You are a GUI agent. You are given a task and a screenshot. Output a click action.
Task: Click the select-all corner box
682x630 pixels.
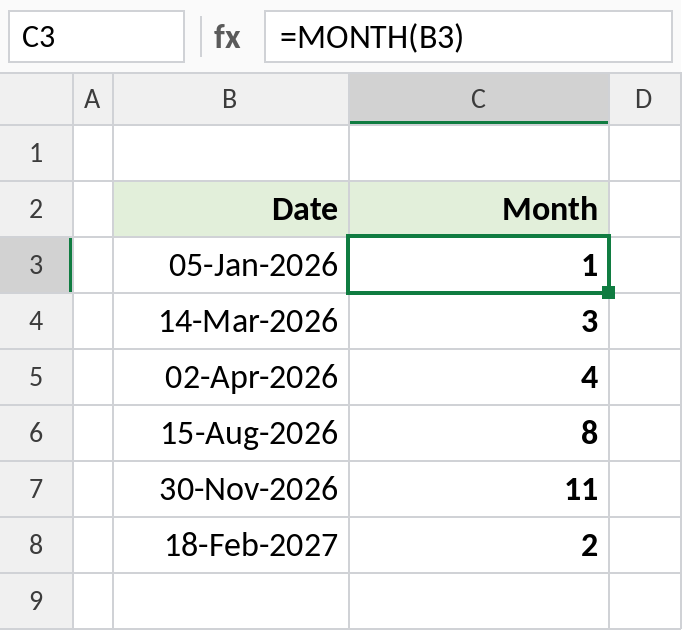click(36, 99)
